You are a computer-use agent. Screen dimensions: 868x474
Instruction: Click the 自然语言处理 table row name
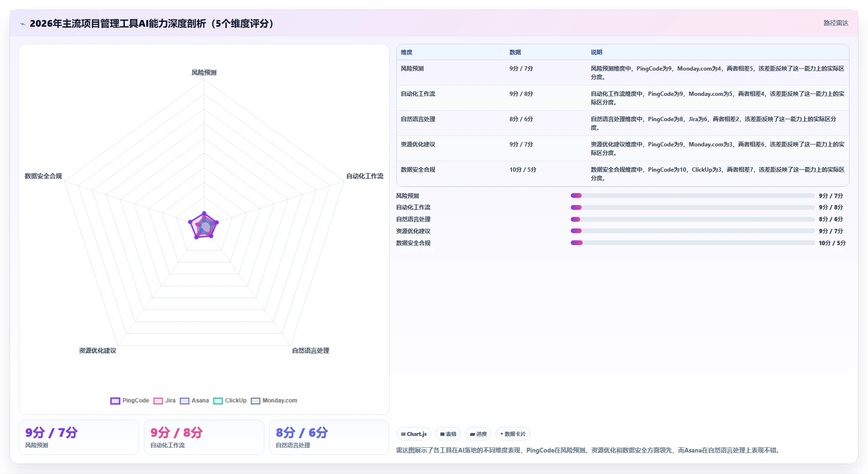coord(418,119)
